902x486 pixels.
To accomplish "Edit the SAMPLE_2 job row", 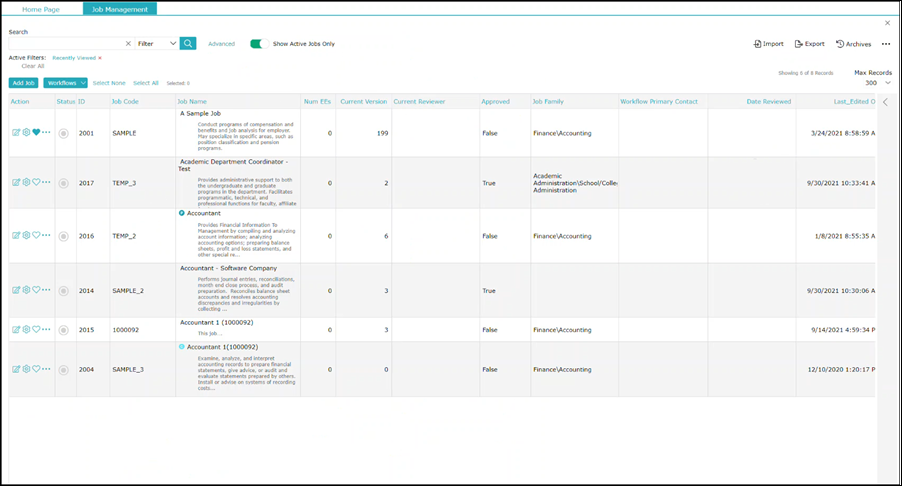I will (16, 290).
